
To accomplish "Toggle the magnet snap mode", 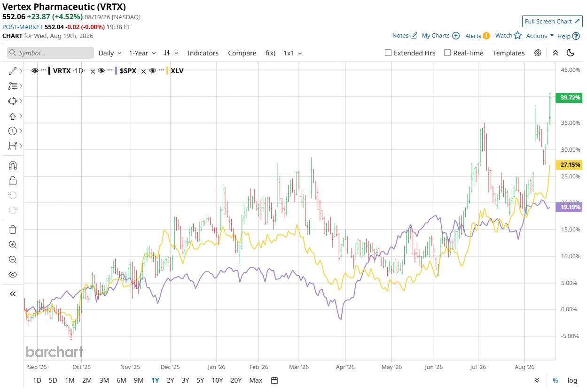I will (13, 165).
